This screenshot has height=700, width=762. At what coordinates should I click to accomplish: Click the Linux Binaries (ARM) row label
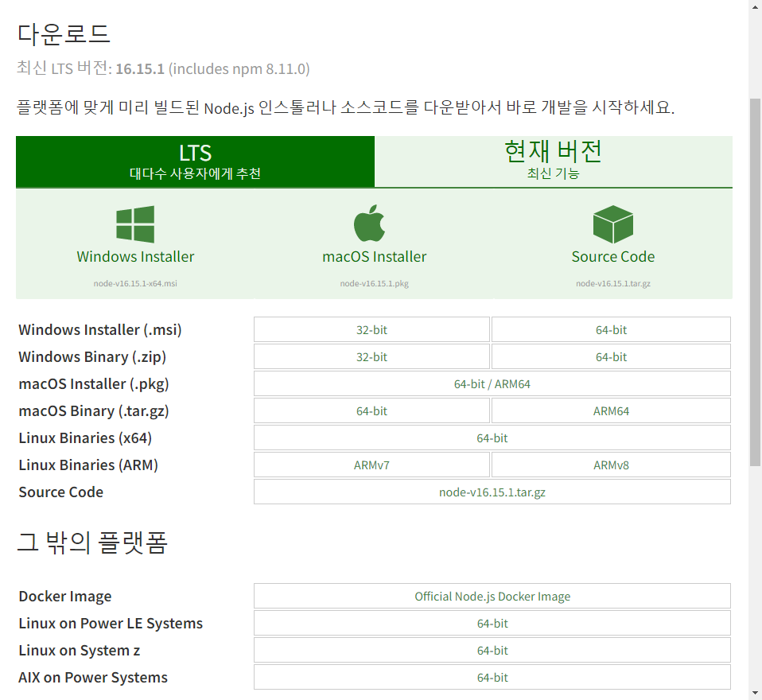pos(88,465)
